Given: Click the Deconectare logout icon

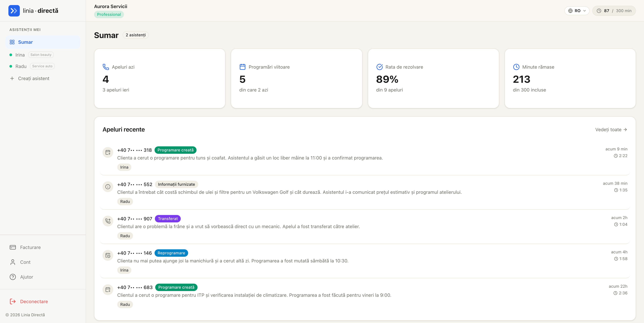Looking at the screenshot, I should click(13, 301).
